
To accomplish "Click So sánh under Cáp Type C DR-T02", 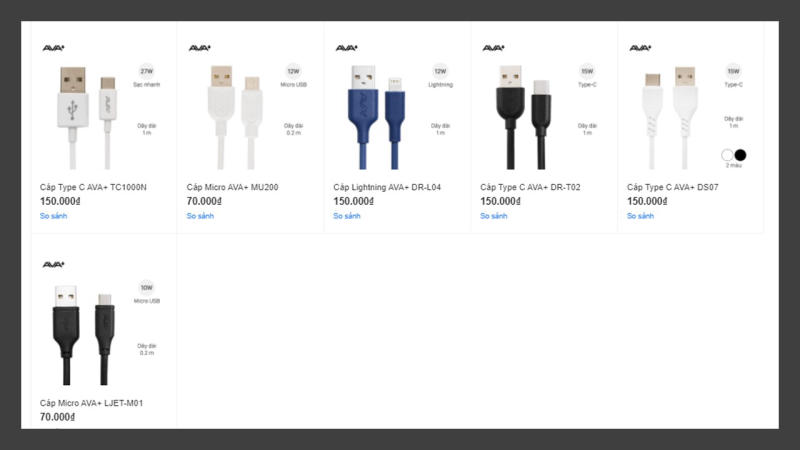I will click(493, 216).
